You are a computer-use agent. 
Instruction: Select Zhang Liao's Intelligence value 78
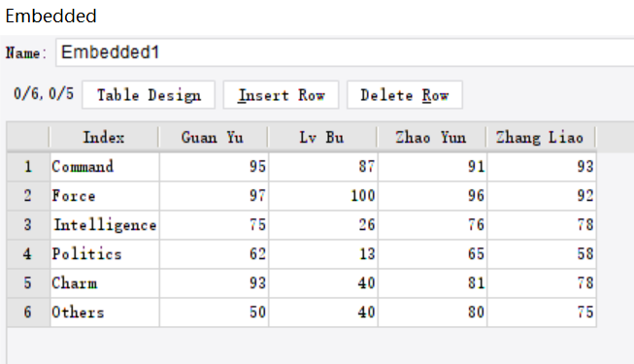pos(542,225)
